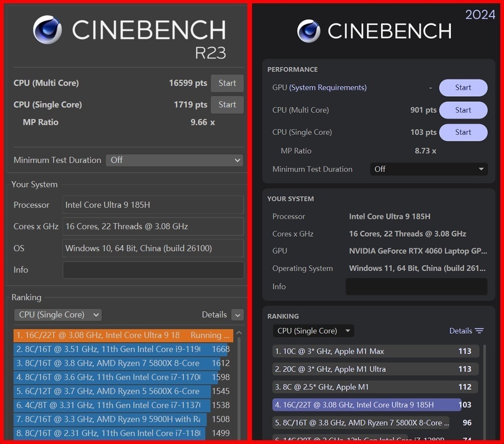Screen dimensions: 504x444
Task: Open 2024 ranking CPU (Single Core) dropdown
Action: coord(313,331)
